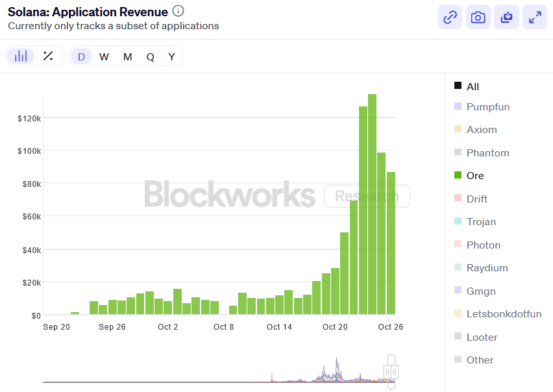The width and height of the screenshot is (553, 392).
Task: Switch to percentage share view
Action: point(48,56)
